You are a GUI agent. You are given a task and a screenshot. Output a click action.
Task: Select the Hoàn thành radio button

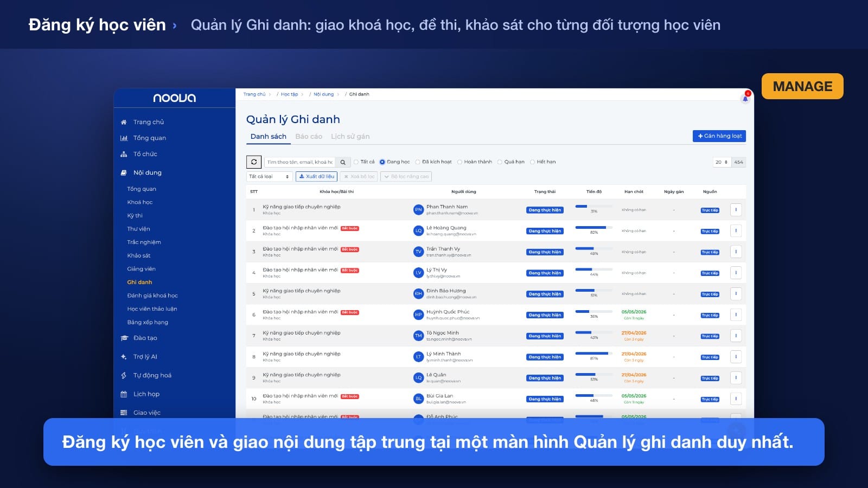point(459,162)
